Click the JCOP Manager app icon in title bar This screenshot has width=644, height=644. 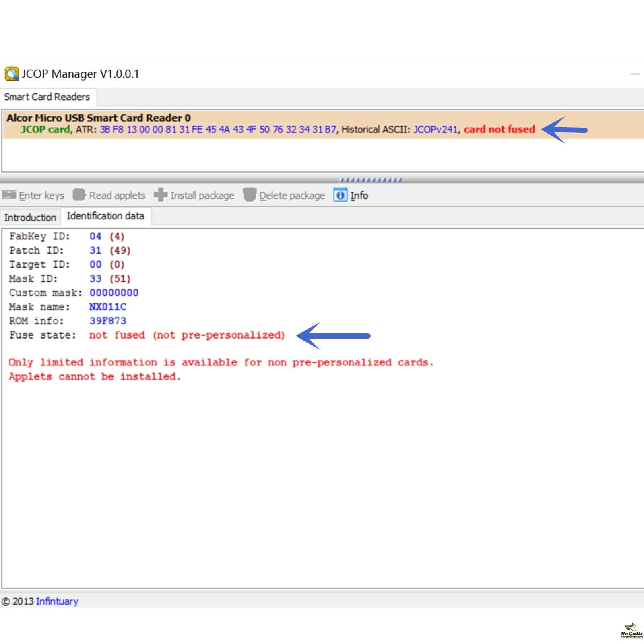point(11,74)
